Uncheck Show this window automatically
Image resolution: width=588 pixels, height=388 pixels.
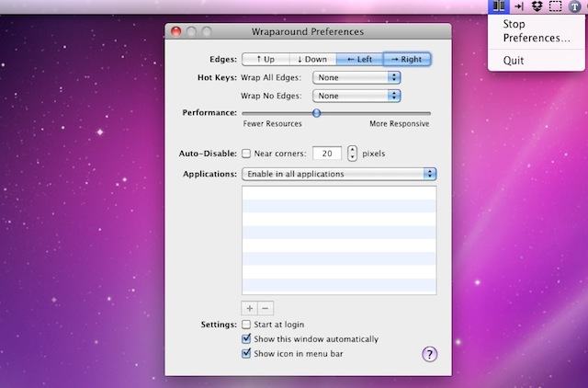(x=246, y=339)
